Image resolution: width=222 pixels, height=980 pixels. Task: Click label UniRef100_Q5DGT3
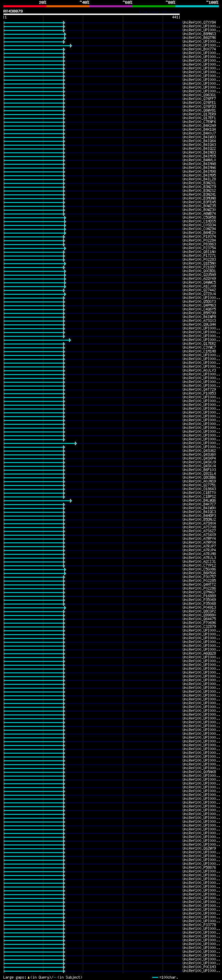[x=199, y=302]
